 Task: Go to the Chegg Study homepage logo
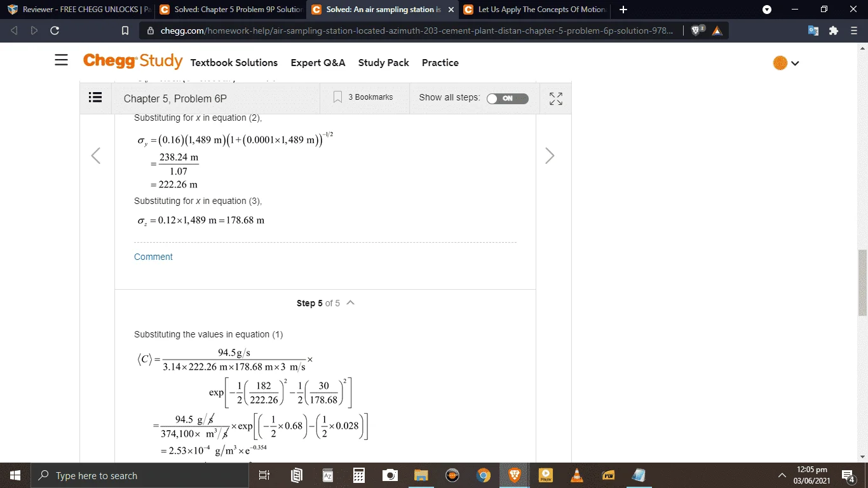133,61
